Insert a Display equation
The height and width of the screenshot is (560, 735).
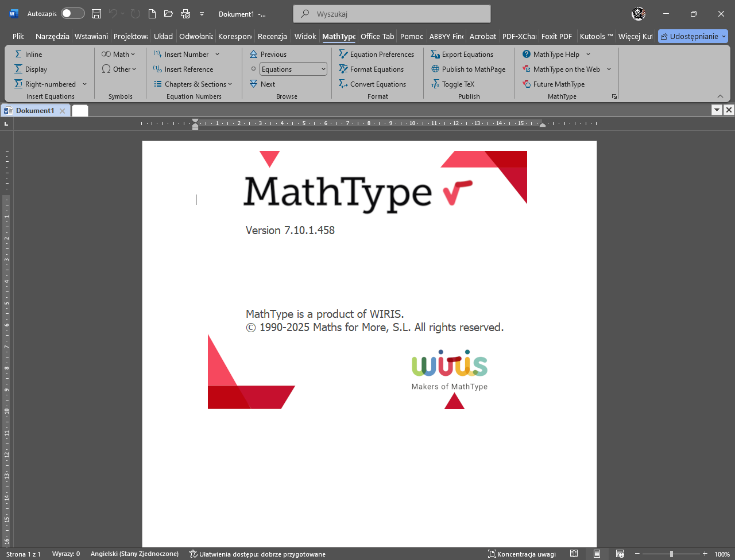31,69
